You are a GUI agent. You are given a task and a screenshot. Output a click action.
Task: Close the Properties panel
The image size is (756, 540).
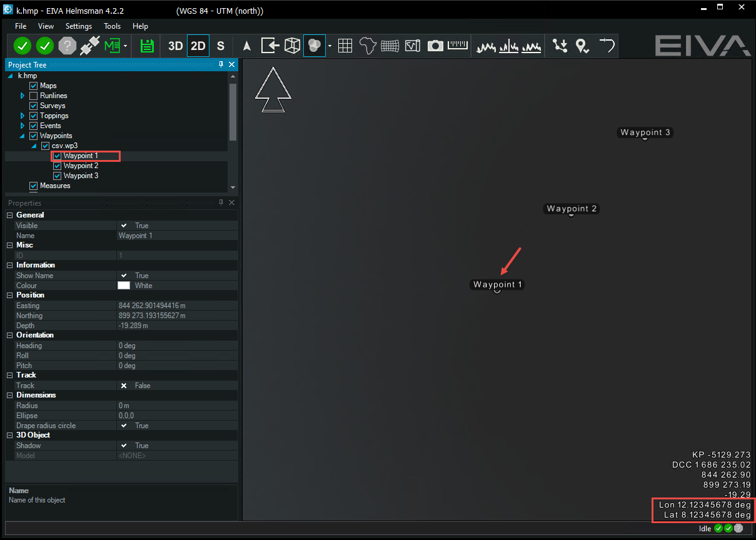point(232,202)
